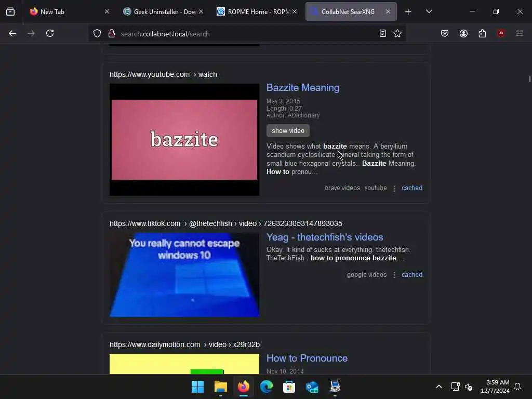Open Firefox application hamburger menu
The width and height of the screenshot is (532, 399).
click(520, 33)
